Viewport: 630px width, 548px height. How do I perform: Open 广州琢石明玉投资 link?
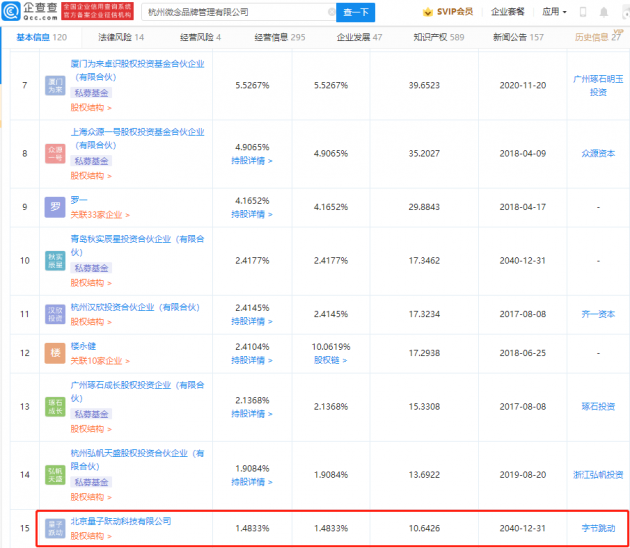click(598, 86)
